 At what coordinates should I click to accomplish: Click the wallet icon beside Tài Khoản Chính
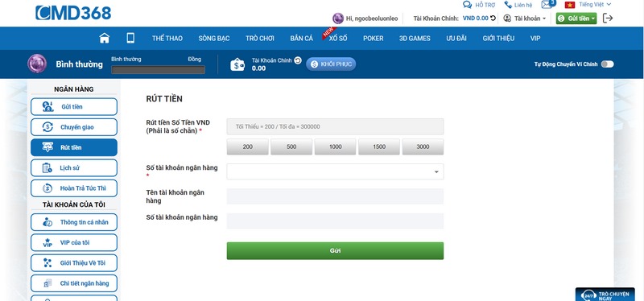coord(237,64)
